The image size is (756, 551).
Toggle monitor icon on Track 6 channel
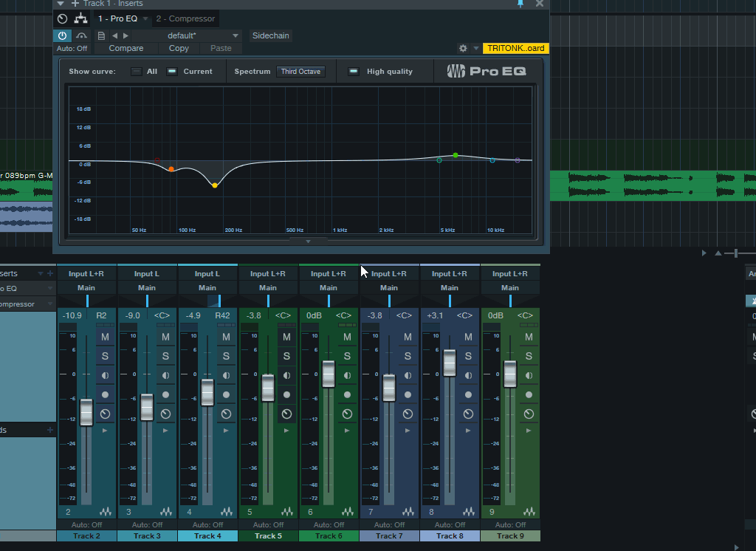347,375
